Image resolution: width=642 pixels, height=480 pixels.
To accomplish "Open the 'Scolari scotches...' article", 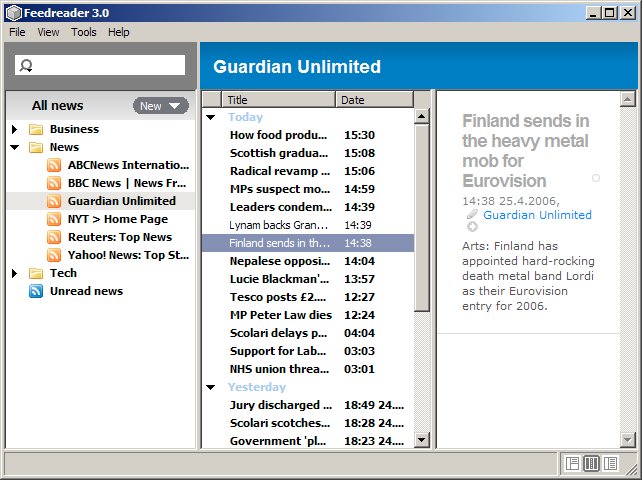I will 308,423.
